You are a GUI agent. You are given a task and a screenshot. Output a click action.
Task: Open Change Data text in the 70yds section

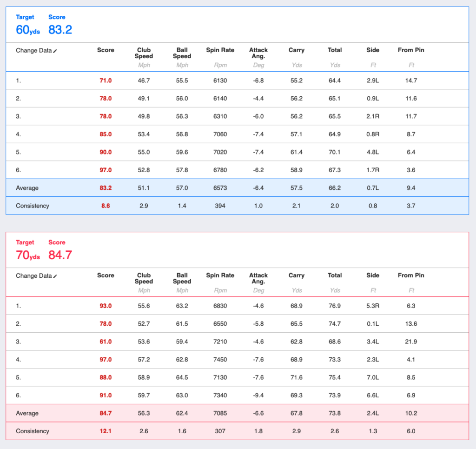pyautogui.click(x=33, y=276)
